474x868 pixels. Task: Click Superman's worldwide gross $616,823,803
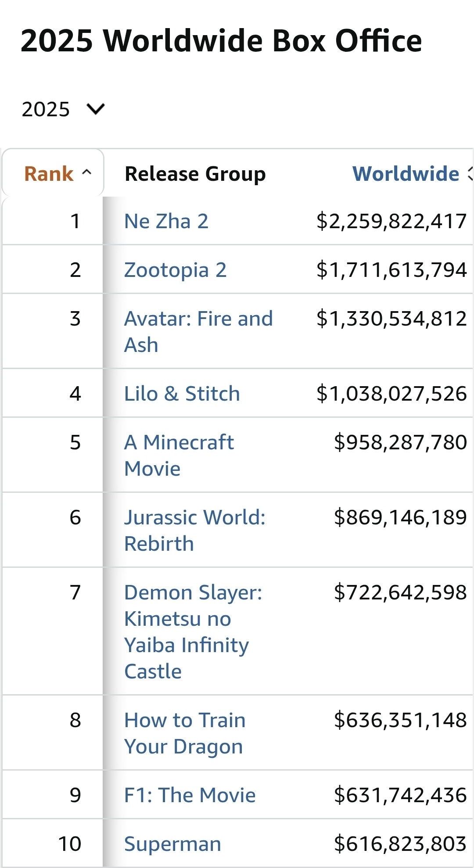400,844
